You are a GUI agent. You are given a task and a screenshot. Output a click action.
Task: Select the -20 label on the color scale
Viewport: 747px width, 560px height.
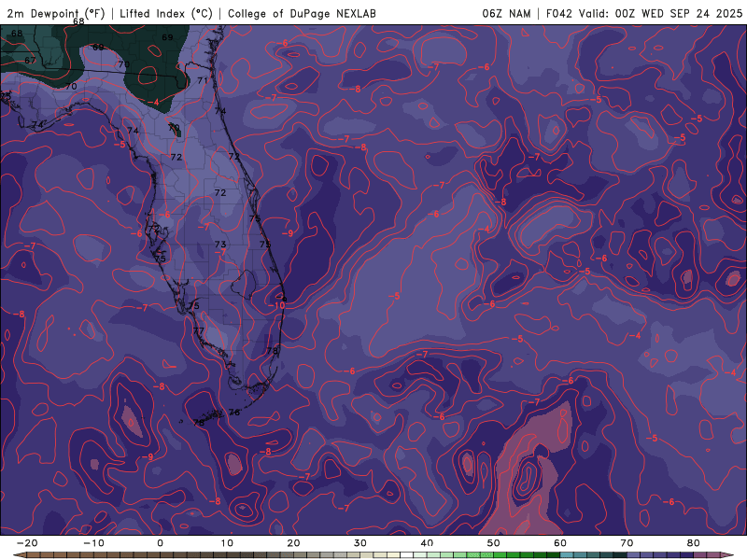tap(27, 543)
